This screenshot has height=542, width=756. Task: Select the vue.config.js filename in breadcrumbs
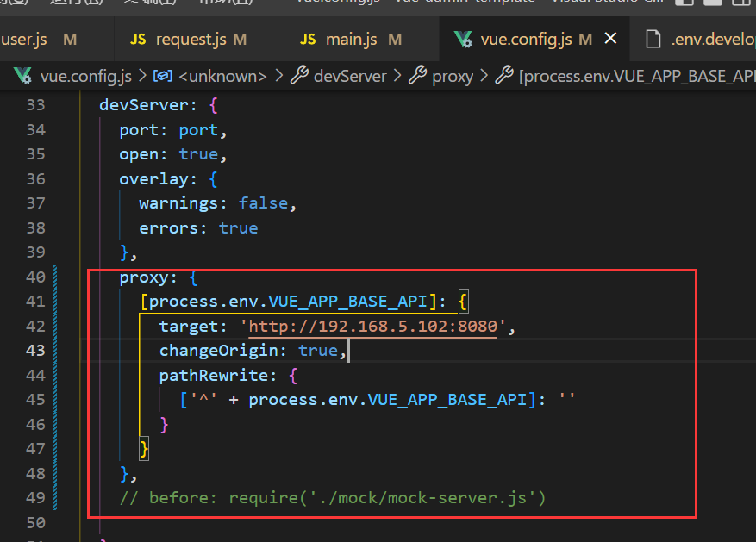click(86, 77)
